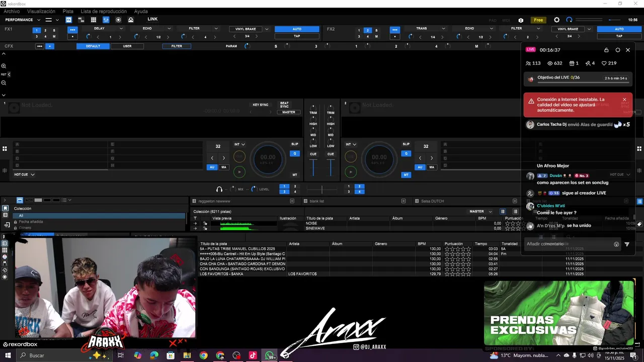Viewport: 644px width, 362px height.
Task: Open Windows Start menu
Action: coord(8,355)
